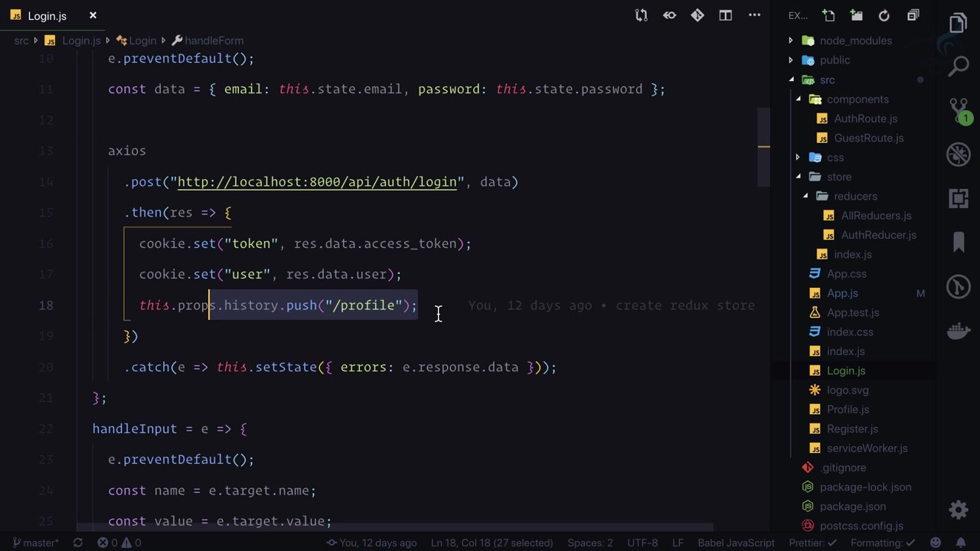Image resolution: width=980 pixels, height=551 pixels.
Task: Open index.css file
Action: (x=850, y=331)
